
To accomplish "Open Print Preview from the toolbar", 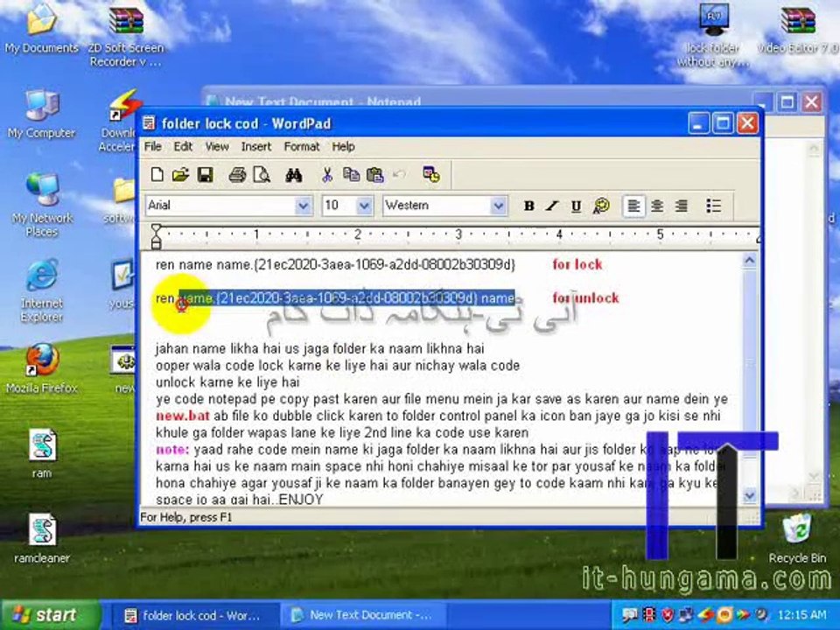I will tap(262, 175).
